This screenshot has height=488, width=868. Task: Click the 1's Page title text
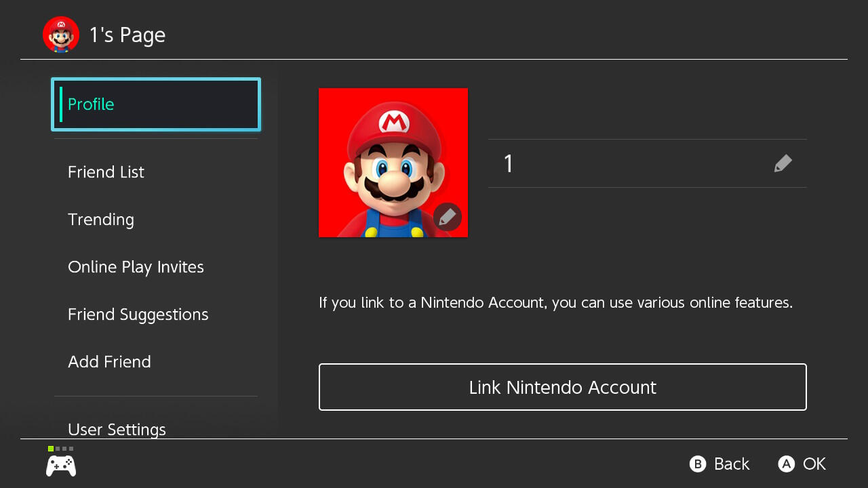coord(127,34)
